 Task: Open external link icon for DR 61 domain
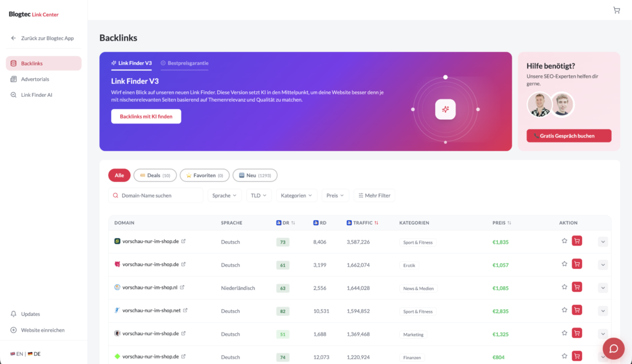coord(183,264)
